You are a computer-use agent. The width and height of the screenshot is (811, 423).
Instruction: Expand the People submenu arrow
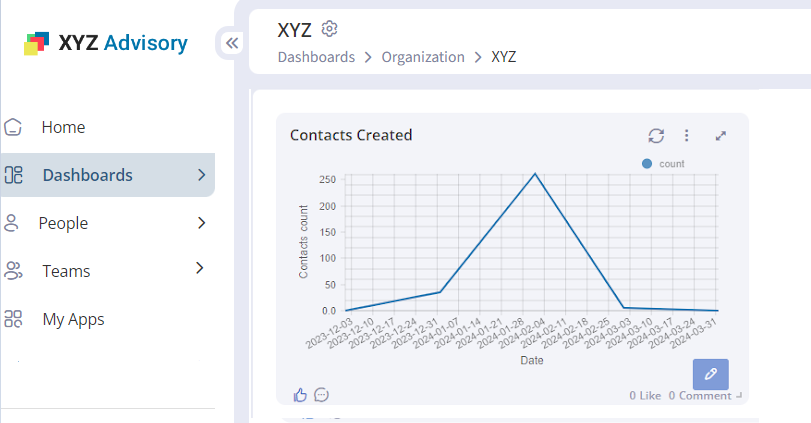pyautogui.click(x=201, y=223)
